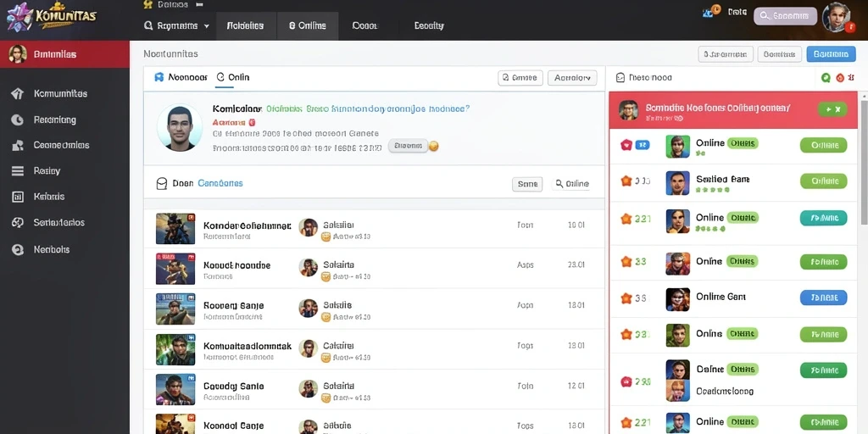Open the avatar on the Online Gam row

click(x=677, y=299)
